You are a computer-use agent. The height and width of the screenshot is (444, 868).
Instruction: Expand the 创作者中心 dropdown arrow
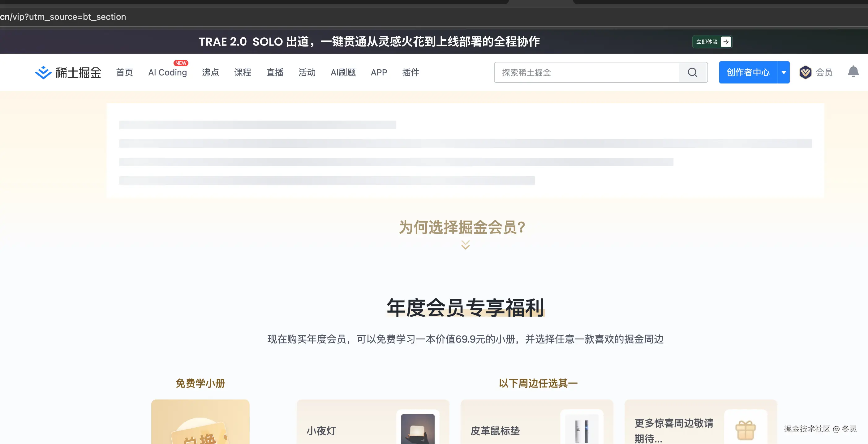tap(784, 72)
